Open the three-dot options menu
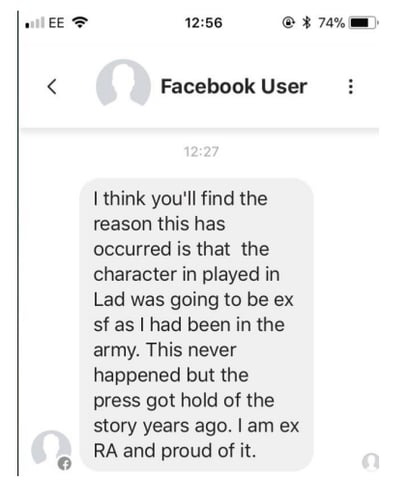The height and width of the screenshot is (482, 410). pyautogui.click(x=350, y=86)
